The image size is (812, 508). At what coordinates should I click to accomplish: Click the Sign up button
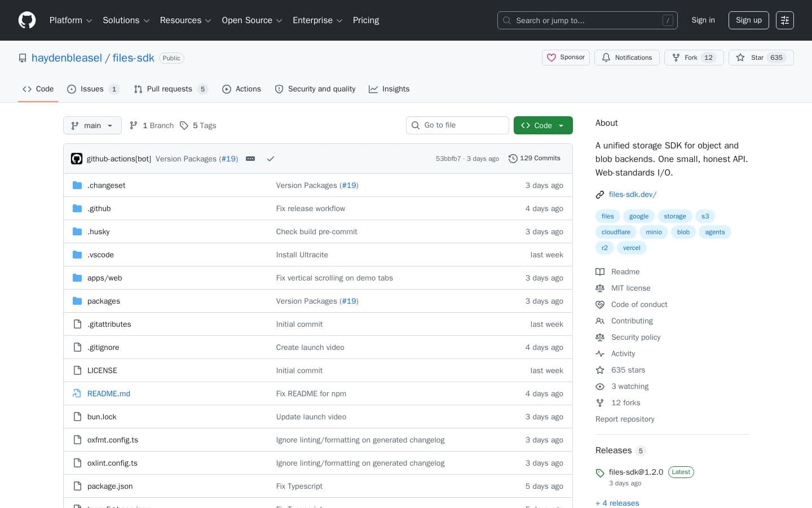tap(749, 20)
